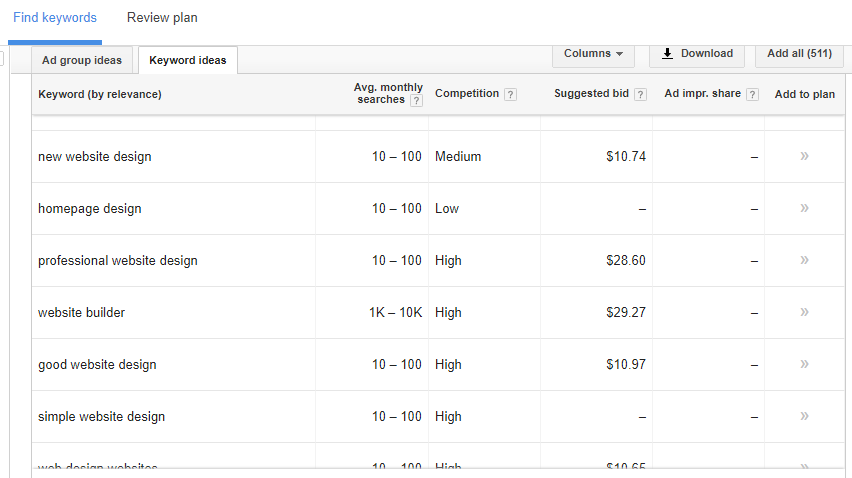Add 'simple website design' to plan
Screen dimensions: 852x478
804,416
